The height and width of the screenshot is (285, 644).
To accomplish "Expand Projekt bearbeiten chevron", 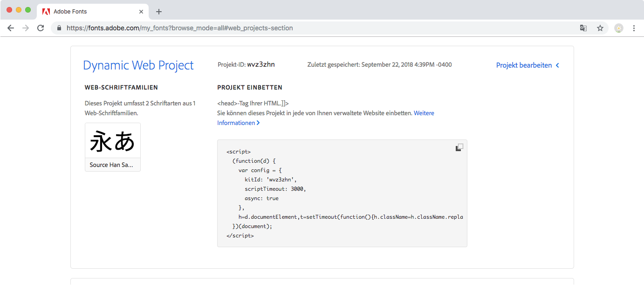I will (557, 65).
